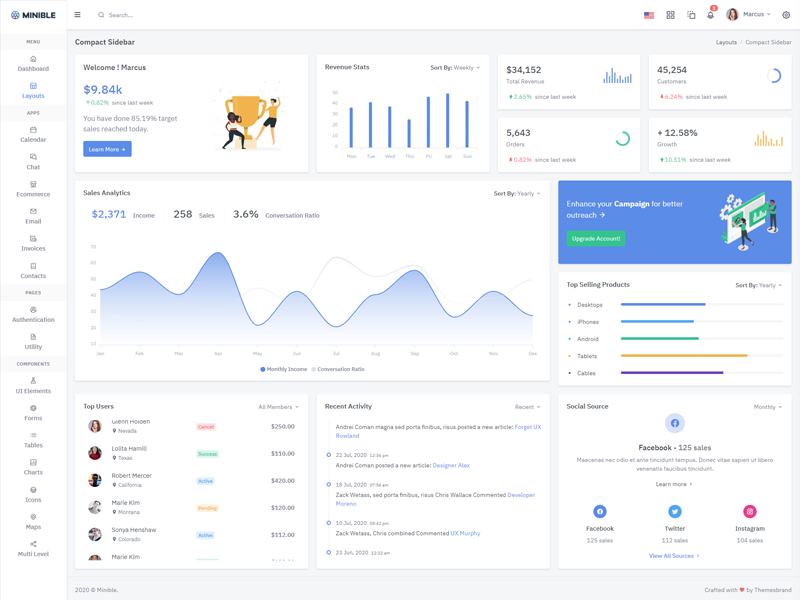Open Calendar from the sidebar
This screenshot has height=600, width=800.
point(33,134)
